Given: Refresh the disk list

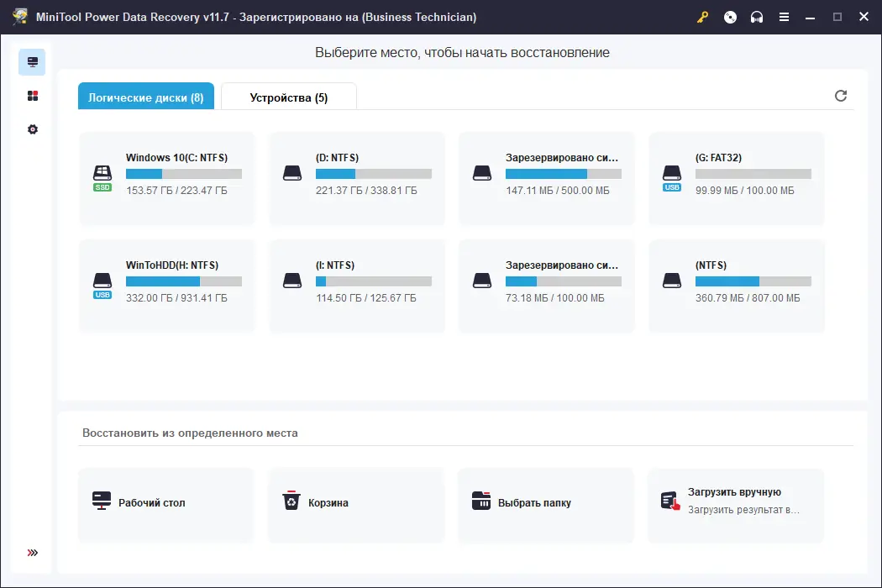Looking at the screenshot, I should (x=841, y=96).
